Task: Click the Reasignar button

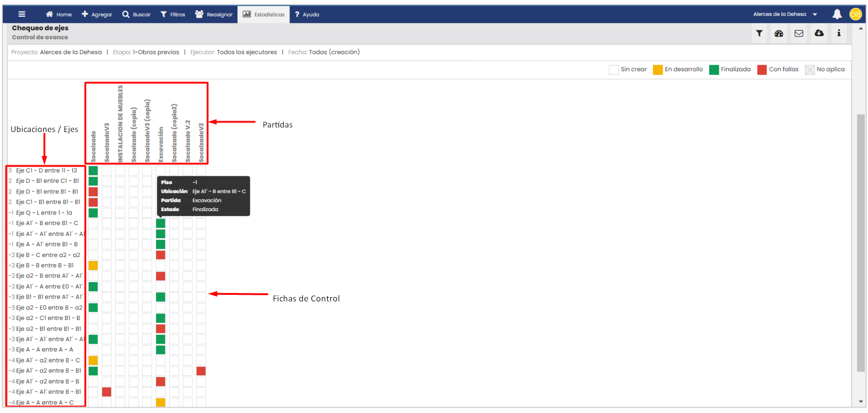Action: point(214,14)
